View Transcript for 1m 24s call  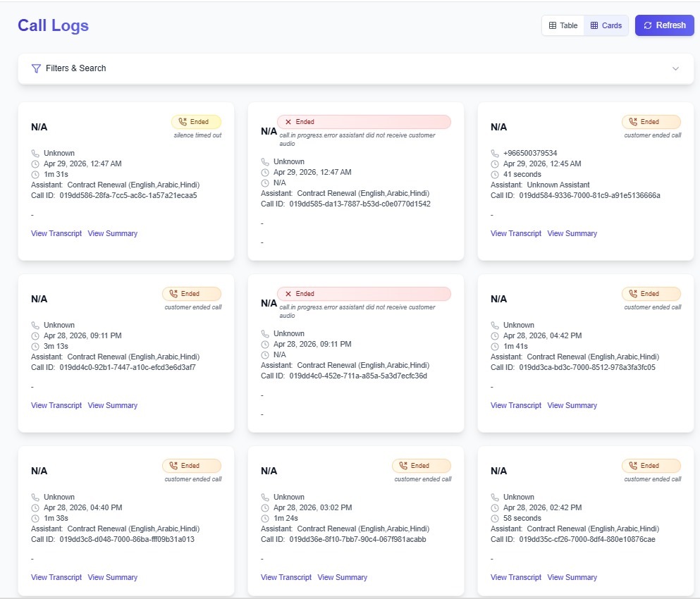click(x=286, y=577)
